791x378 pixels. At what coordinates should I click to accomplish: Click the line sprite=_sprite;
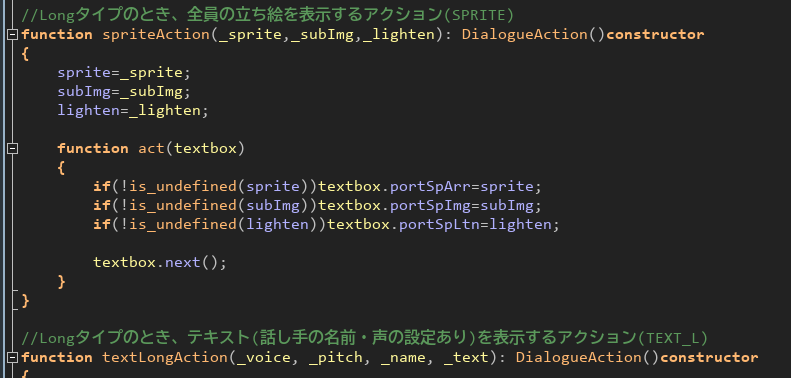coord(124,73)
